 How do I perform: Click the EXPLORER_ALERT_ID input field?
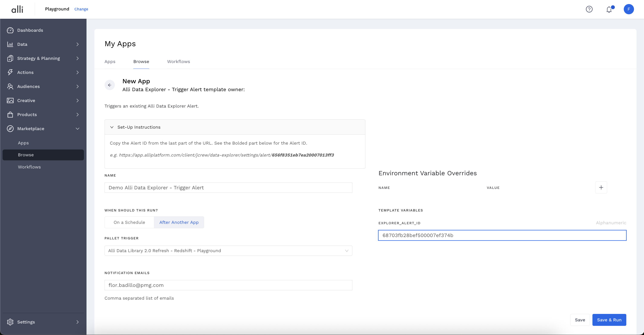click(502, 235)
